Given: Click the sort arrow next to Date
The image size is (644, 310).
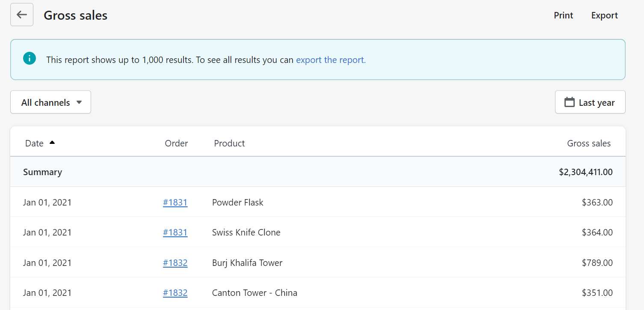Looking at the screenshot, I should 52,143.
